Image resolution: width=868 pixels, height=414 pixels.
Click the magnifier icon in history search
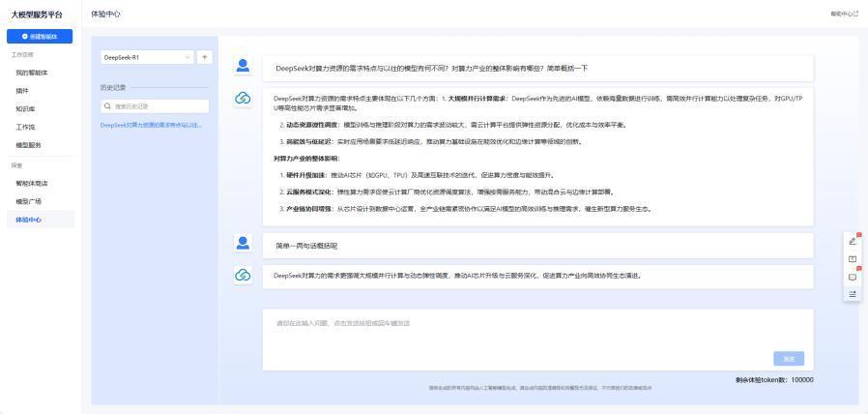108,106
